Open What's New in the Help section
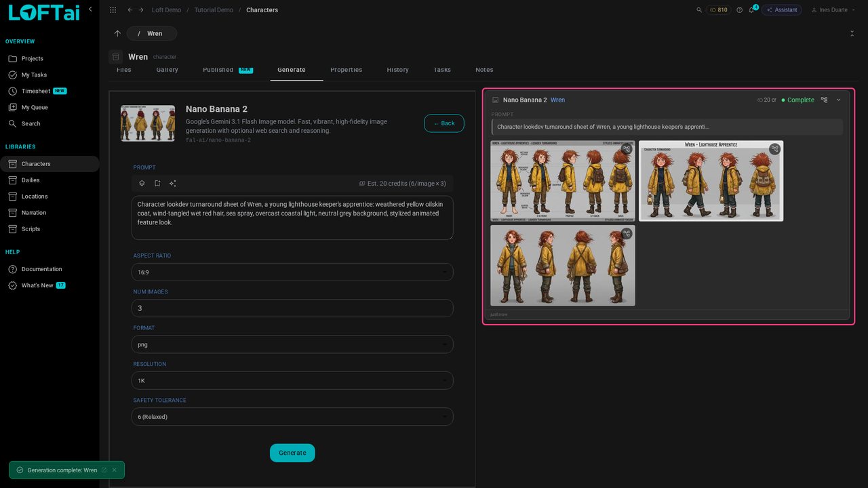 pos(50,285)
